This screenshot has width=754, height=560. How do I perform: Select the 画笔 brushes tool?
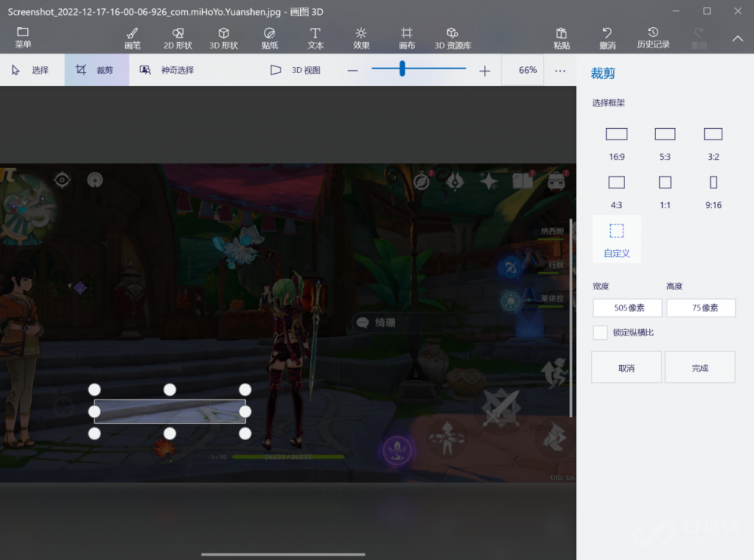(x=132, y=38)
